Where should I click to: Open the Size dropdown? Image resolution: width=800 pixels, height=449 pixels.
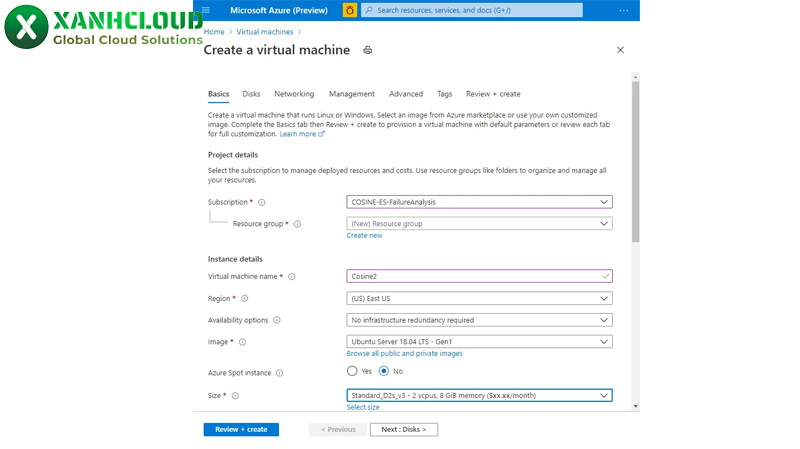[479, 395]
